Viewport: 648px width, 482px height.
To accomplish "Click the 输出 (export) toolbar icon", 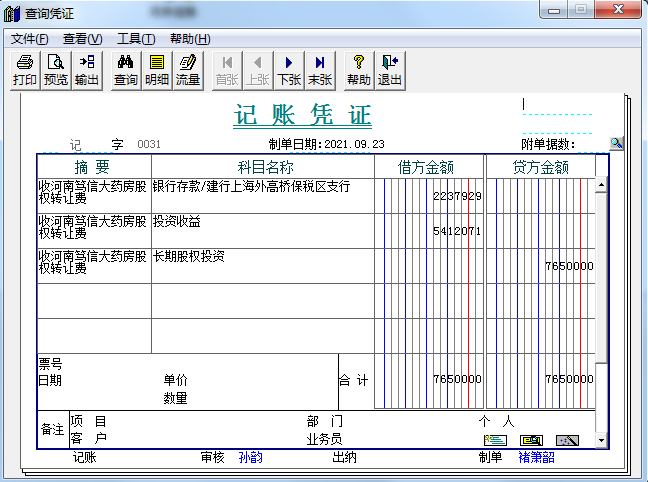I will 87,70.
